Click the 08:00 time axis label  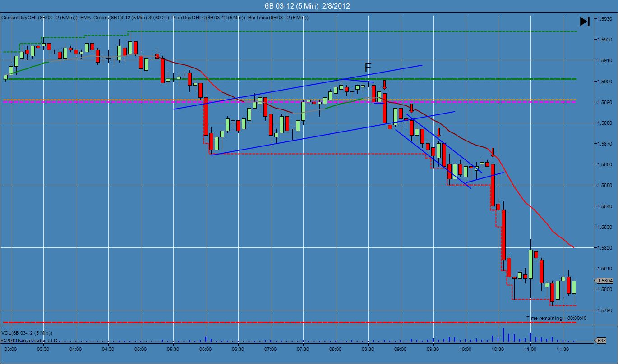(x=336, y=349)
